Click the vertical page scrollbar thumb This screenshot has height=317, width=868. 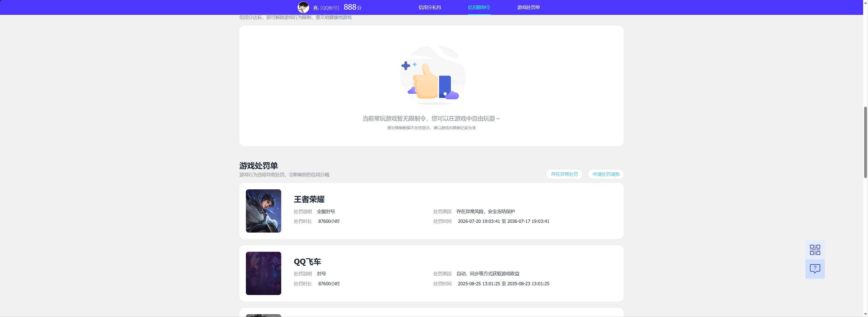865,142
